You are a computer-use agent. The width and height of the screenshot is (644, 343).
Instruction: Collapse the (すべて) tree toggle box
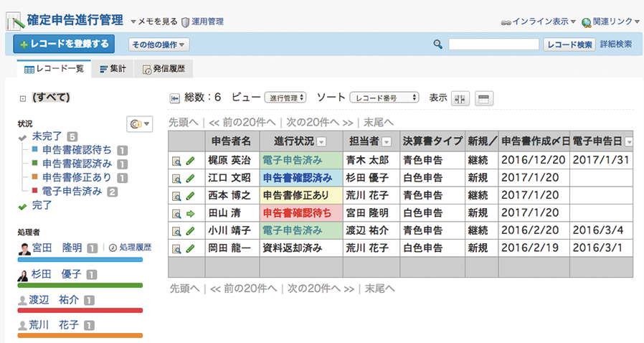click(23, 98)
